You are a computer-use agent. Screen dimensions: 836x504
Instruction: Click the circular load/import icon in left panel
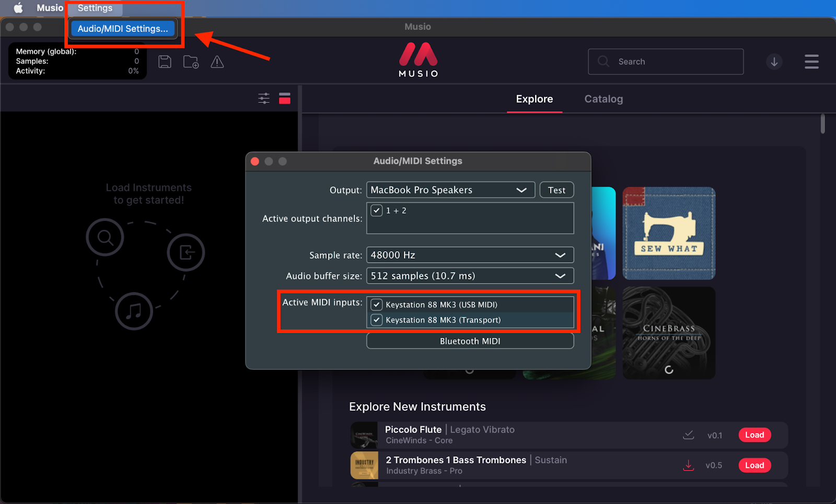(186, 252)
